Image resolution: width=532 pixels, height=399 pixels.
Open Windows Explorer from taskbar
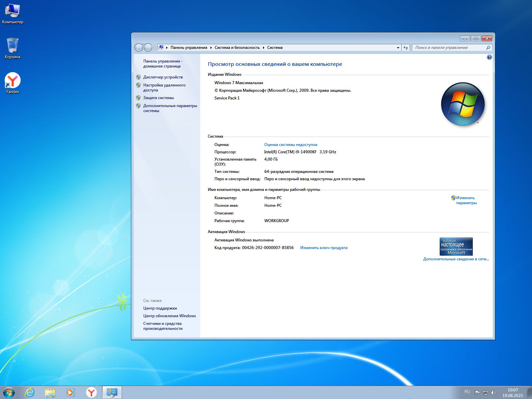tap(50, 393)
